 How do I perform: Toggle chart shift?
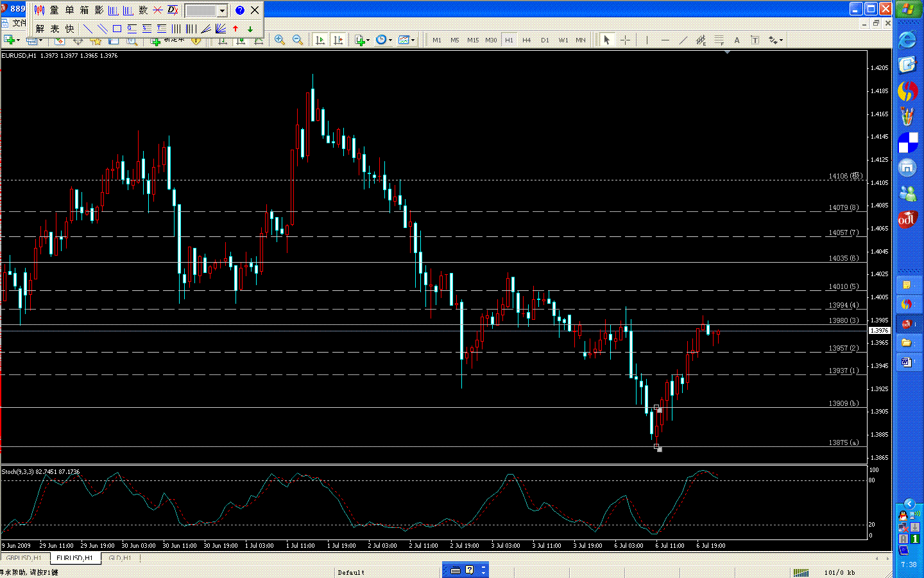coord(338,40)
